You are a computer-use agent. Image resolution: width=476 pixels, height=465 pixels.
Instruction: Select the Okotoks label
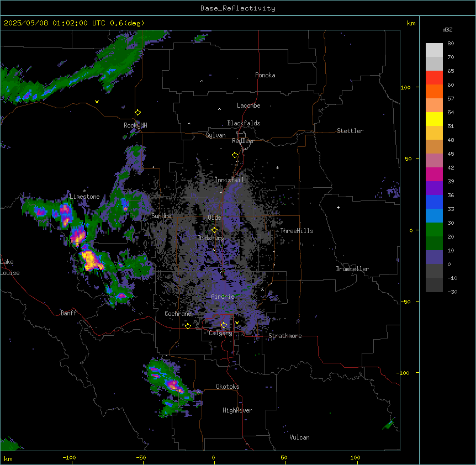(228, 387)
